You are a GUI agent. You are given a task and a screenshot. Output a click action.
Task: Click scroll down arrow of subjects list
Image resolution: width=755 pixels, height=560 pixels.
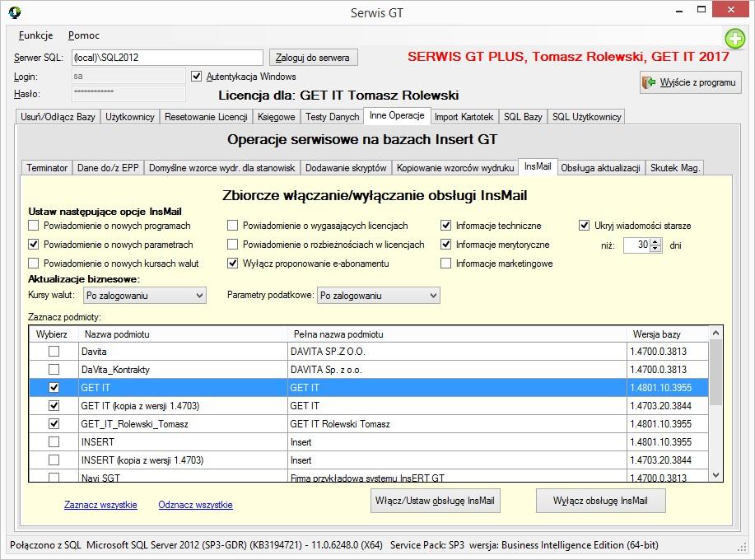[x=715, y=475]
